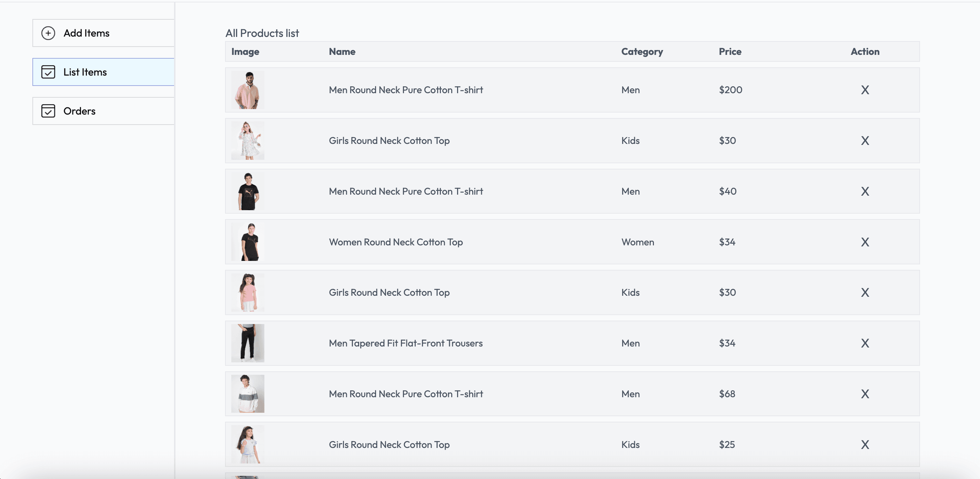This screenshot has height=479, width=980.
Task: Open the pink shirt product thumbnail
Action: point(247,90)
